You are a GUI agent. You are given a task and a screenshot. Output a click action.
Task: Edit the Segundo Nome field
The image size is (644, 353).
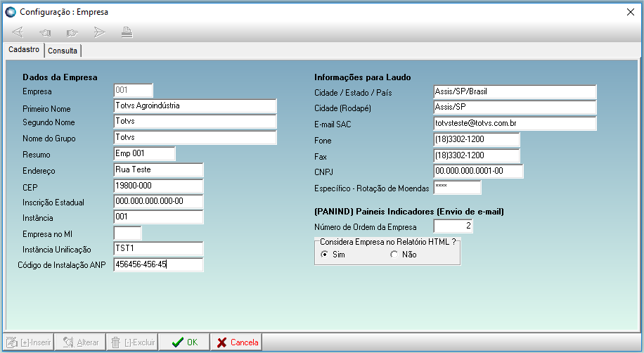pyautogui.click(x=195, y=122)
